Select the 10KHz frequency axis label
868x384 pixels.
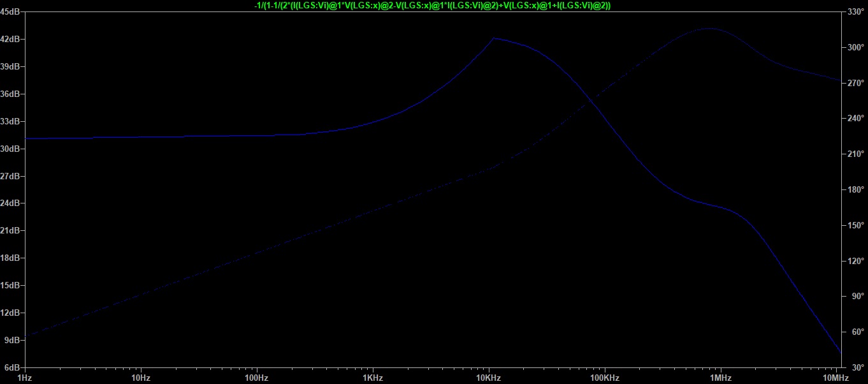click(489, 378)
